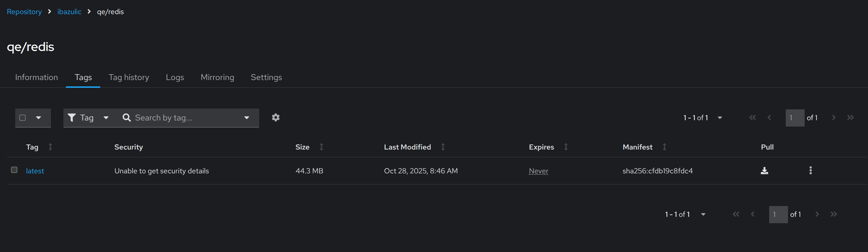This screenshot has height=252, width=868.
Task: Sort table by Size column
Action: point(321,147)
